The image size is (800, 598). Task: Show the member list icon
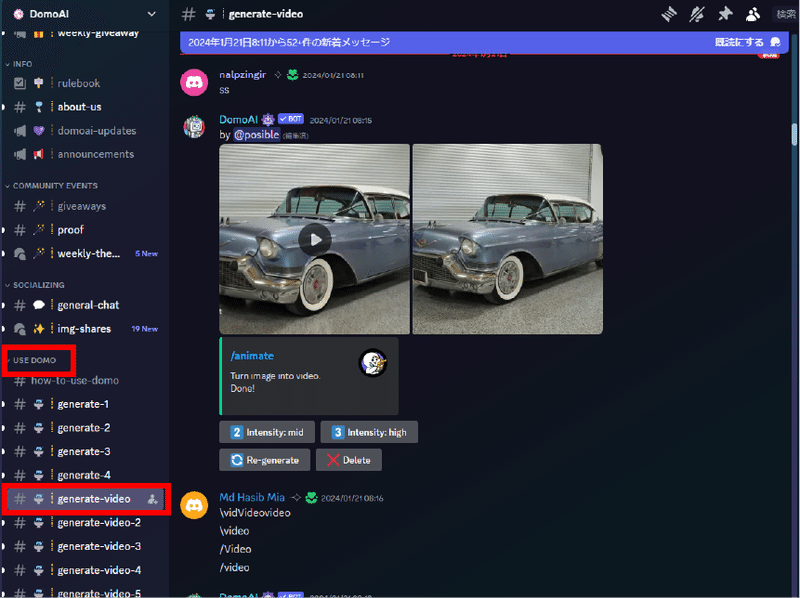click(753, 14)
